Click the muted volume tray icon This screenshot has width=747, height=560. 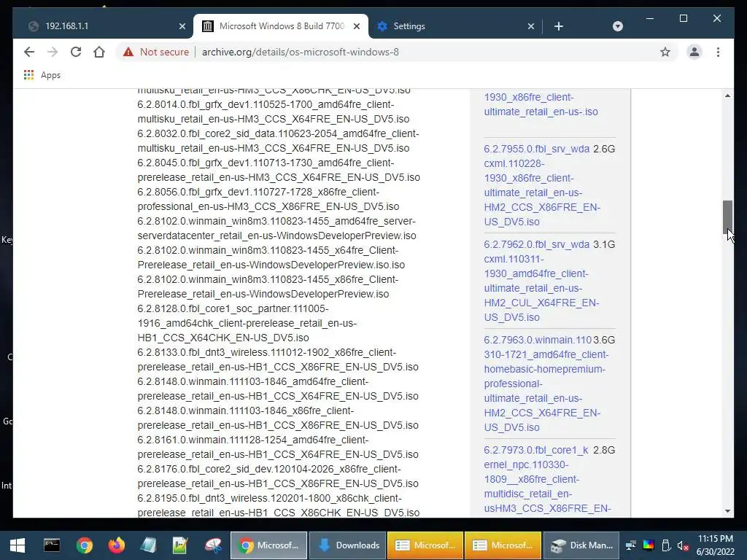coord(683,545)
